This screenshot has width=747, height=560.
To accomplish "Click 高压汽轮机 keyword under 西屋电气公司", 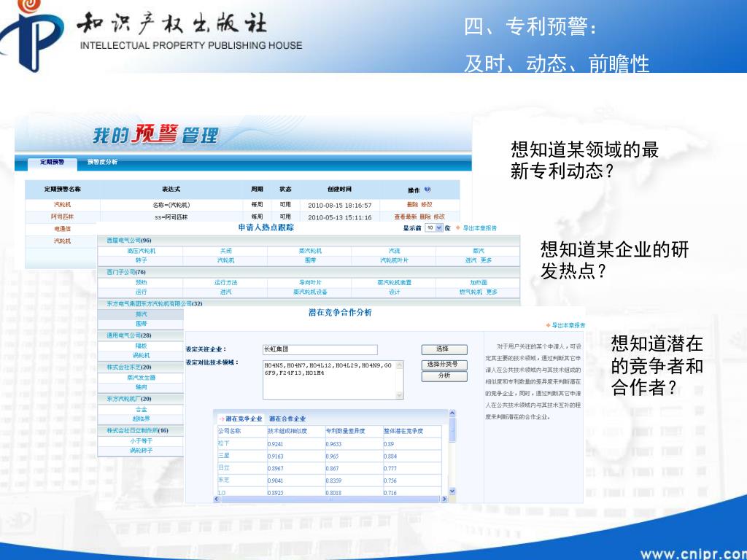I will coord(141,251).
